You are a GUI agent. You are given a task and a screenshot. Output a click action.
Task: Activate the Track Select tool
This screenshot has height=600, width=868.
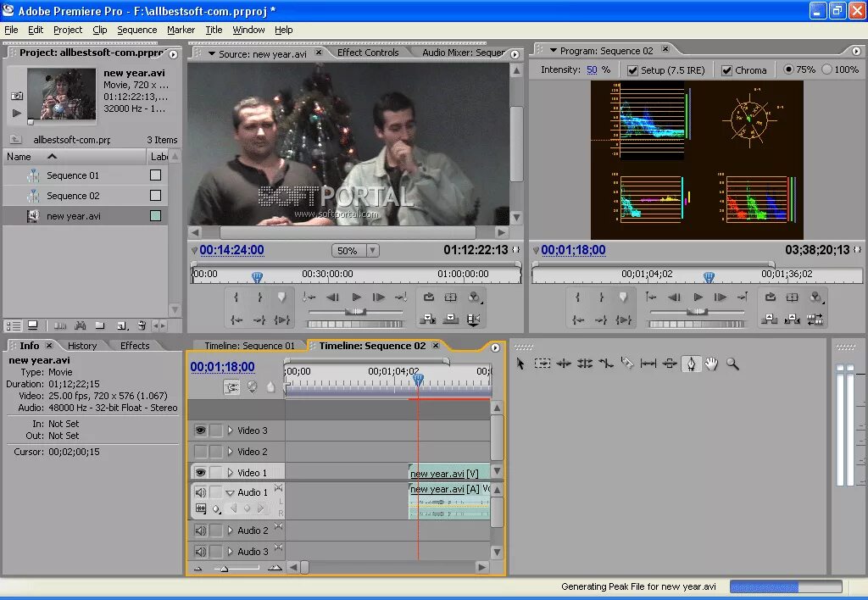(x=542, y=364)
